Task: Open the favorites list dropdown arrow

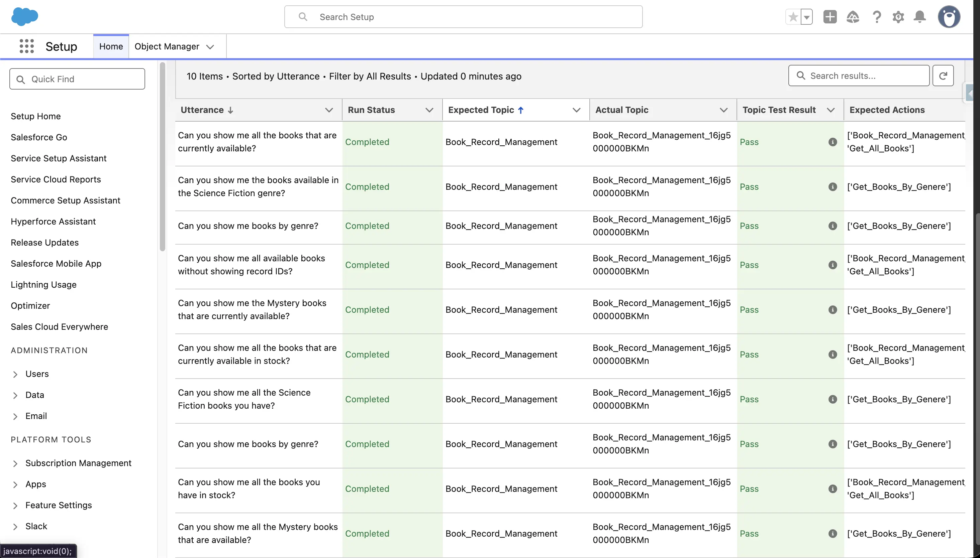Action: (x=807, y=17)
